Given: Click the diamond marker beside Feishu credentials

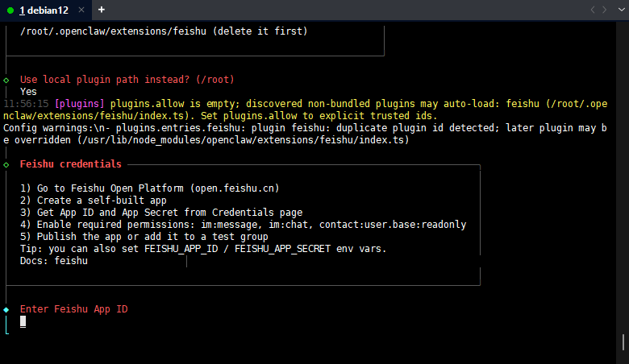Looking at the screenshot, I should point(6,164).
